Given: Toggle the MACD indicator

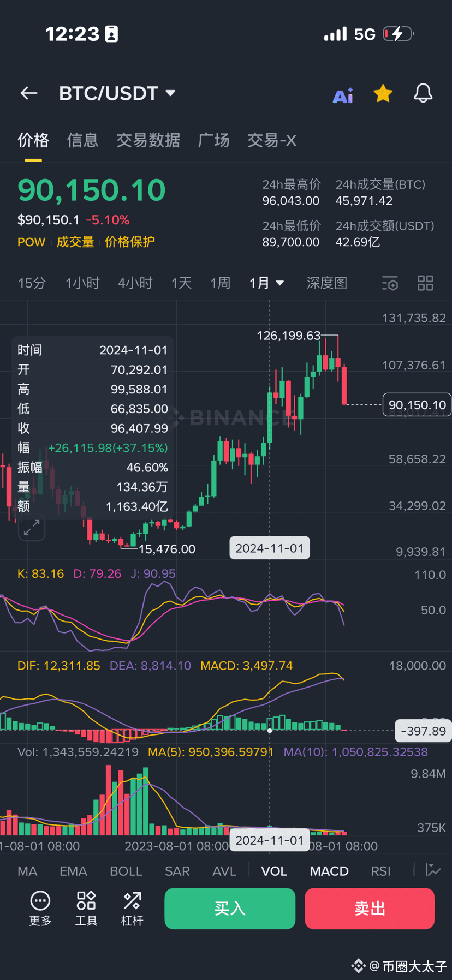Looking at the screenshot, I should (329, 871).
